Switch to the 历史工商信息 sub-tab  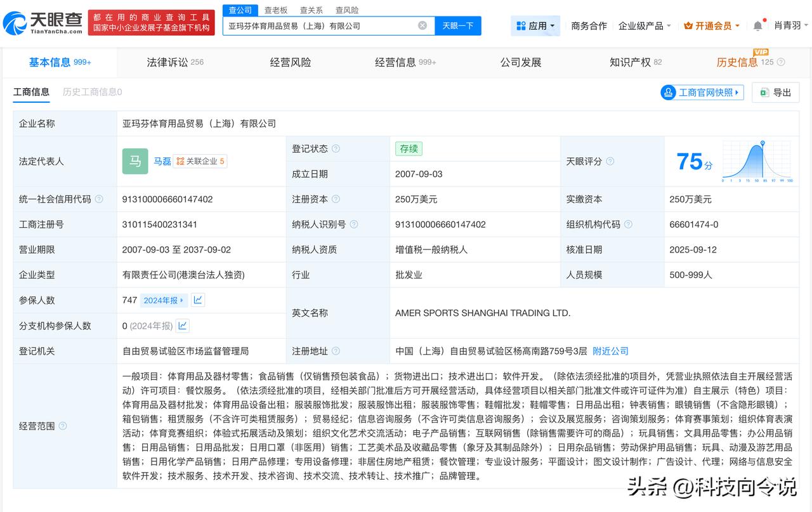coord(93,92)
